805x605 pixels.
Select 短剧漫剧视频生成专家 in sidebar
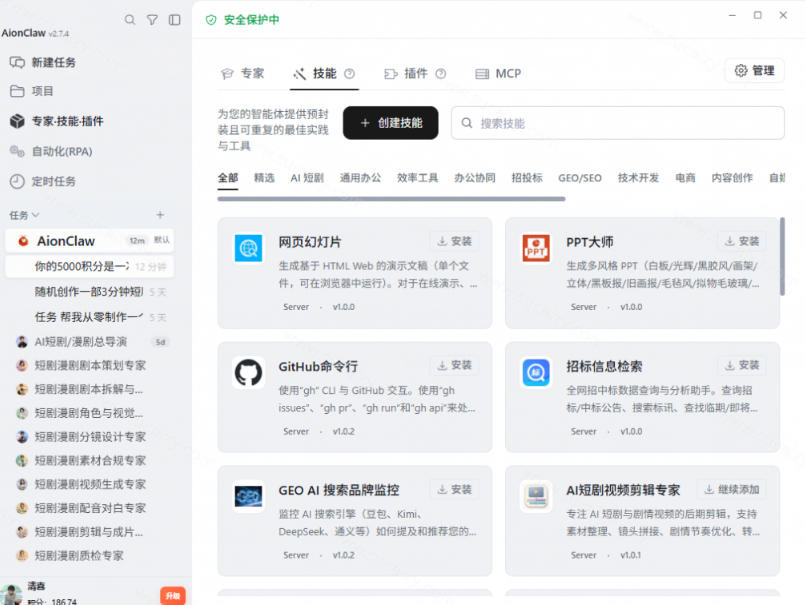pyautogui.click(x=90, y=484)
